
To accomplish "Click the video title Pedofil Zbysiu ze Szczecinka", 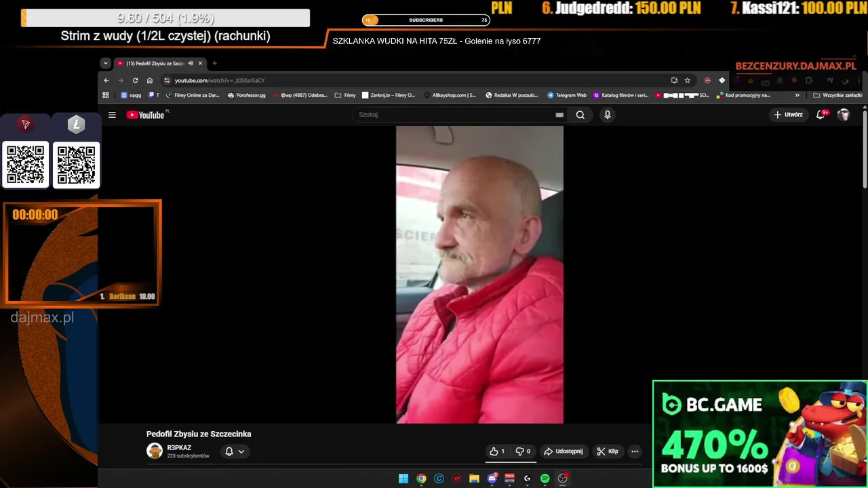I will point(199,434).
